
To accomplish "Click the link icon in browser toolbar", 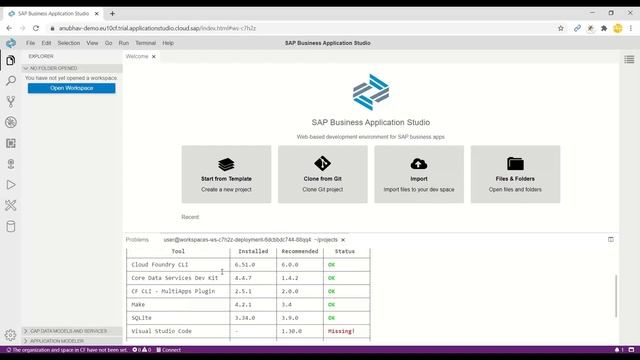I will tap(577, 28).
